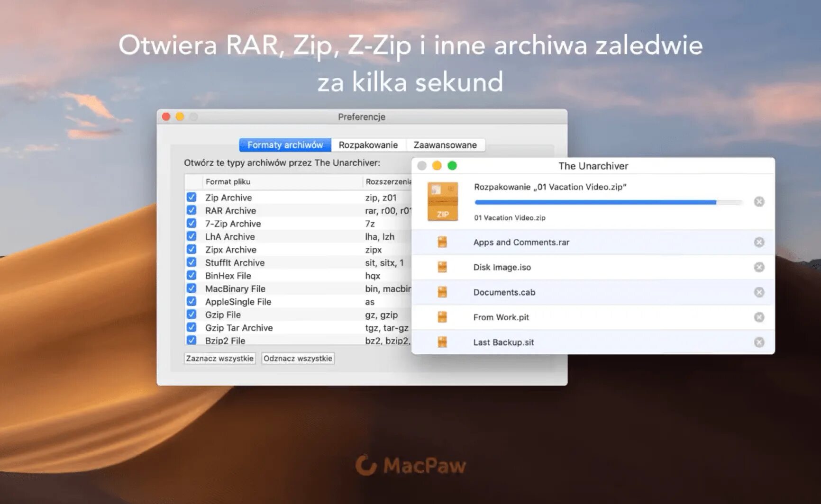Viewport: 821px width, 504px height.
Task: Uncheck the RAR Archive format
Action: click(x=192, y=210)
